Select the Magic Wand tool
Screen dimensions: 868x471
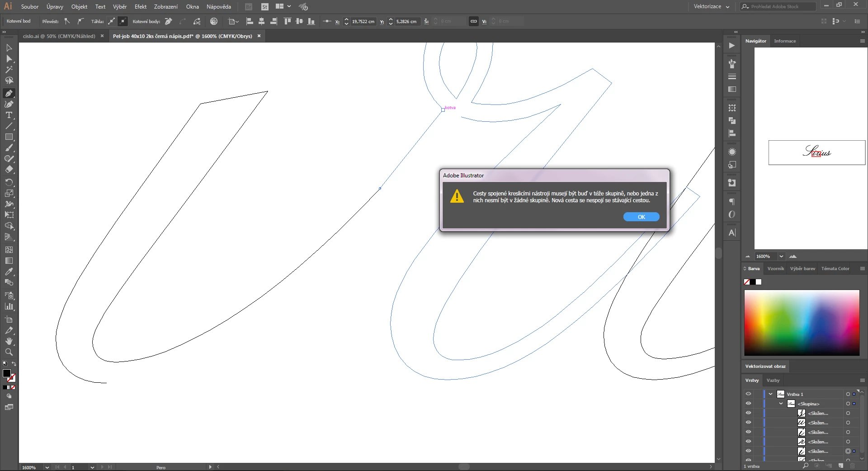click(9, 70)
